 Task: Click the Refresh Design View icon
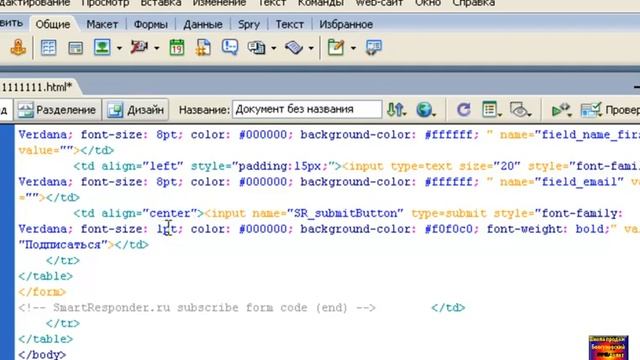[x=463, y=110]
